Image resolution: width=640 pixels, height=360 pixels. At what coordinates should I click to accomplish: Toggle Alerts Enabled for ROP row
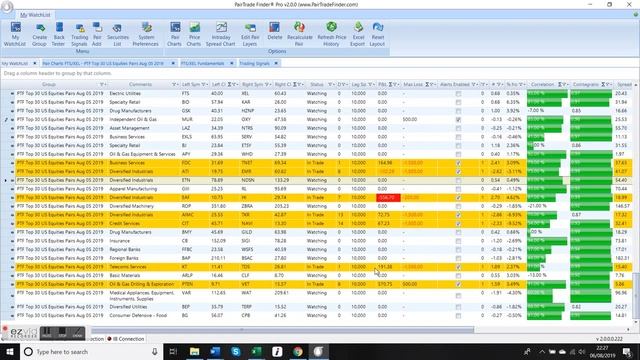click(458, 206)
